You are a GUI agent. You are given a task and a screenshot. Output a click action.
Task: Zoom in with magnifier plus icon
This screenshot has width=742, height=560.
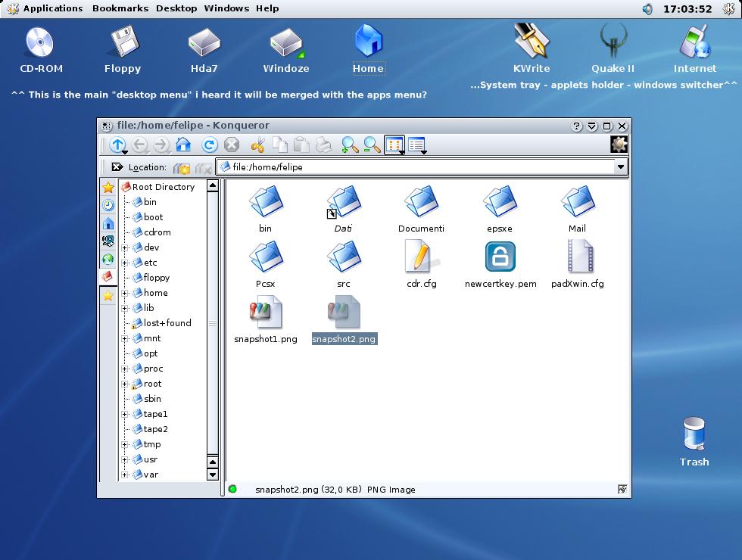(350, 145)
